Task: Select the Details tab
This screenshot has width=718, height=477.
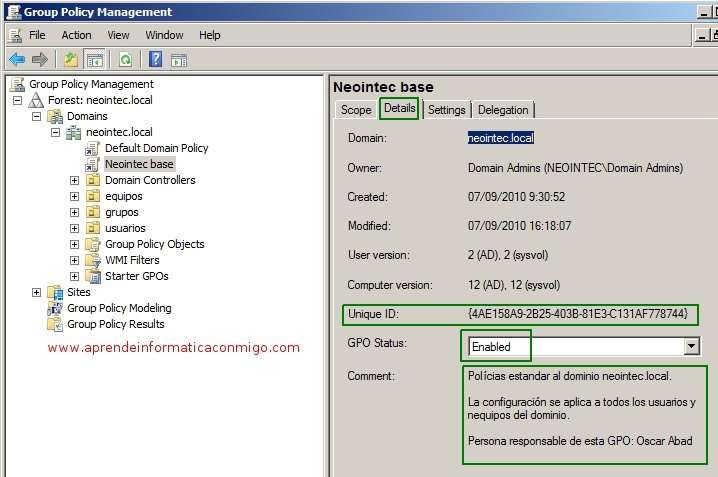Action: pos(399,108)
